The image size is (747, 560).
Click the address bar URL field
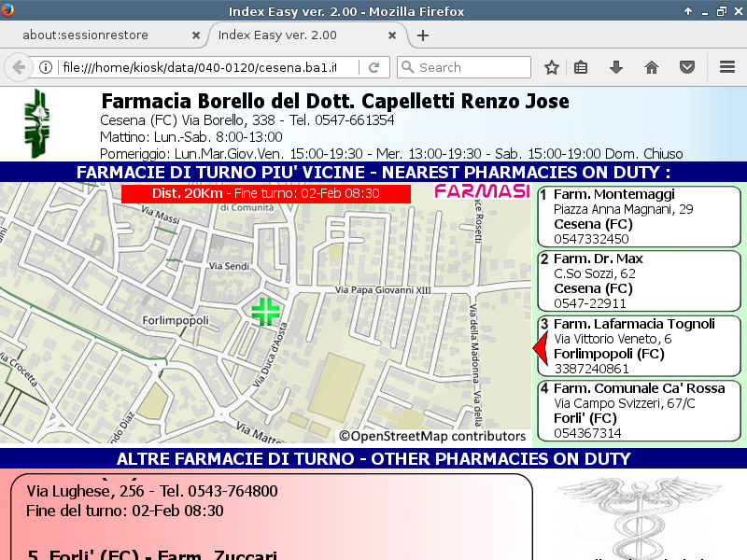tap(196, 67)
